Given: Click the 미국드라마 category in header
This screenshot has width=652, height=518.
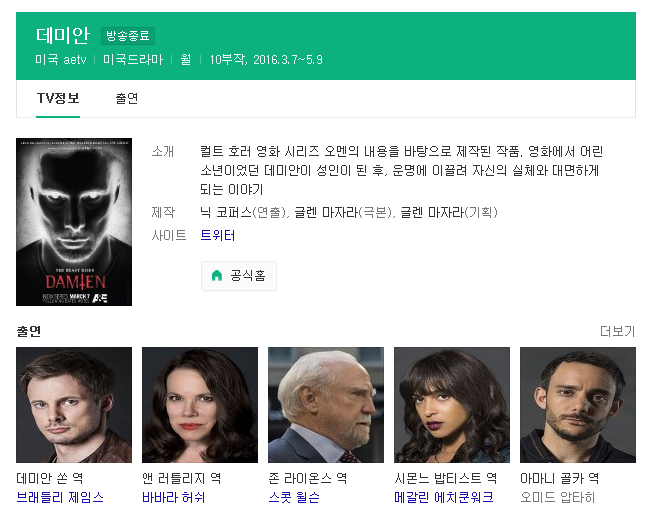Looking at the screenshot, I should pyautogui.click(x=133, y=59).
